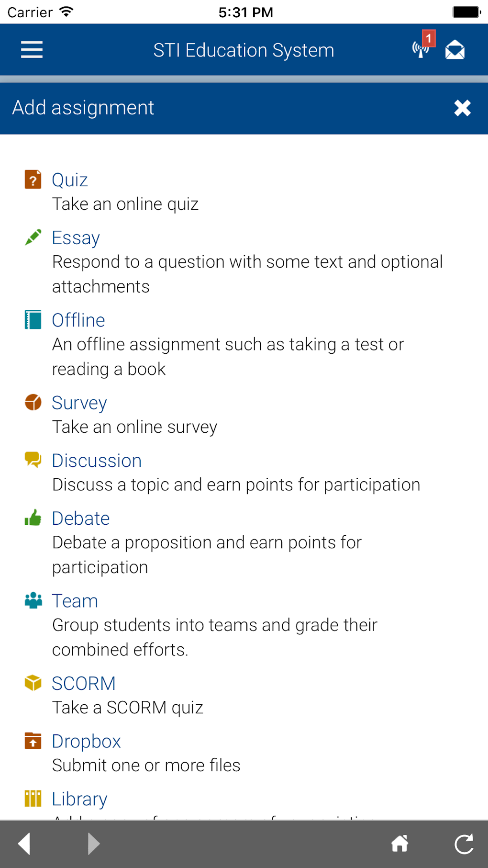Open the hamburger navigation menu
488x868 pixels.
coord(32,50)
